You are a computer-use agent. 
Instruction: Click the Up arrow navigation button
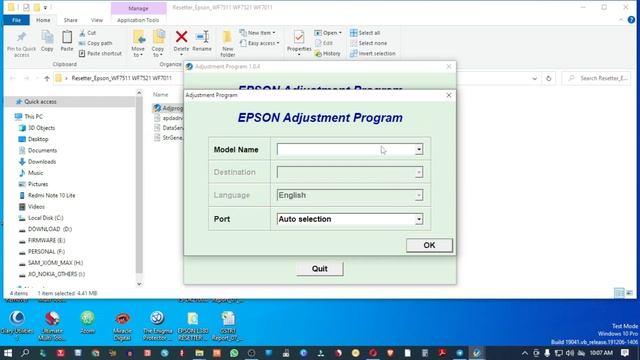tap(47, 78)
